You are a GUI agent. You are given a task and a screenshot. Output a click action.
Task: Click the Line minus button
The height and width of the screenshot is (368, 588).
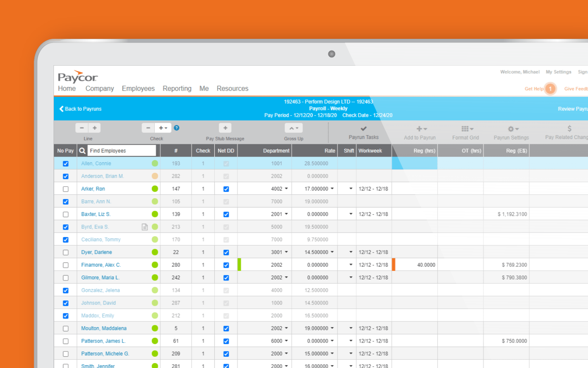pyautogui.click(x=82, y=128)
